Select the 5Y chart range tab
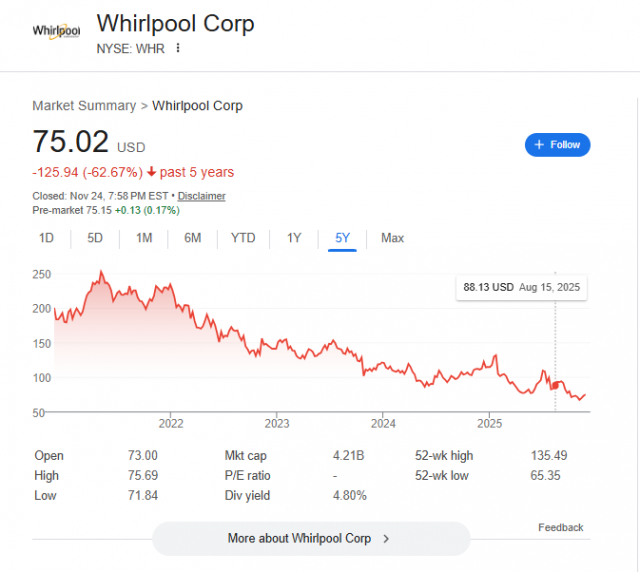 [342, 238]
